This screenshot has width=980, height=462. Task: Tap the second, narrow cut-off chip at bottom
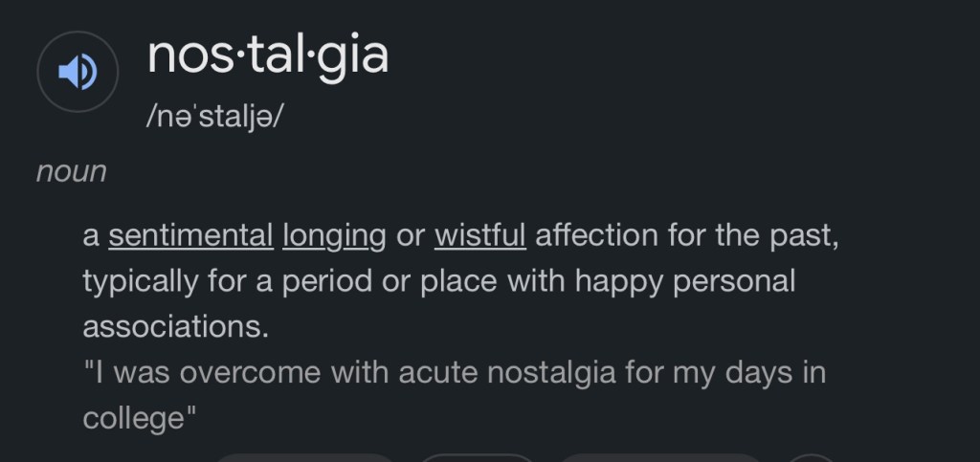point(478,457)
